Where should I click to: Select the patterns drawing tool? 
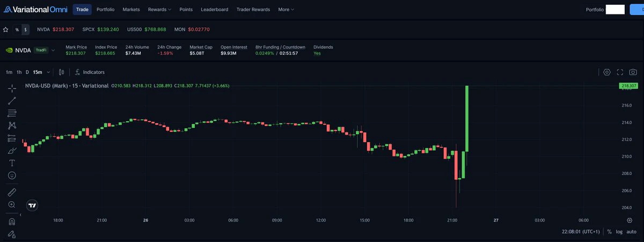[x=12, y=126]
